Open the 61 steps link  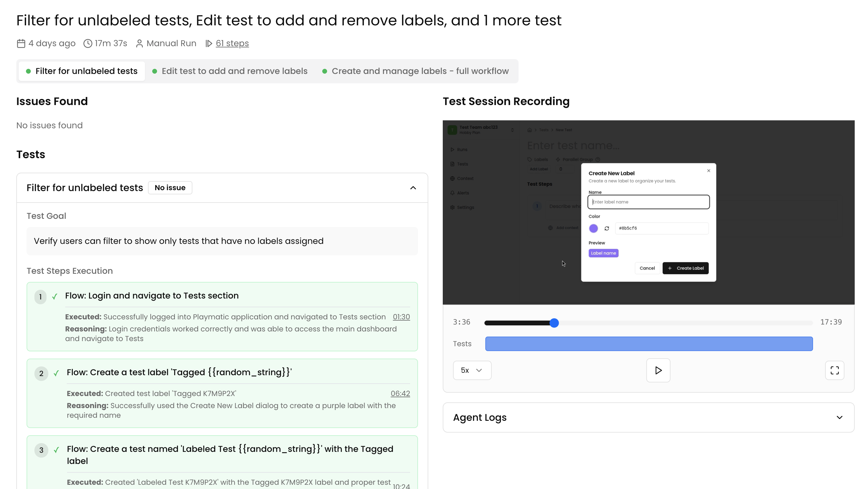pyautogui.click(x=232, y=43)
